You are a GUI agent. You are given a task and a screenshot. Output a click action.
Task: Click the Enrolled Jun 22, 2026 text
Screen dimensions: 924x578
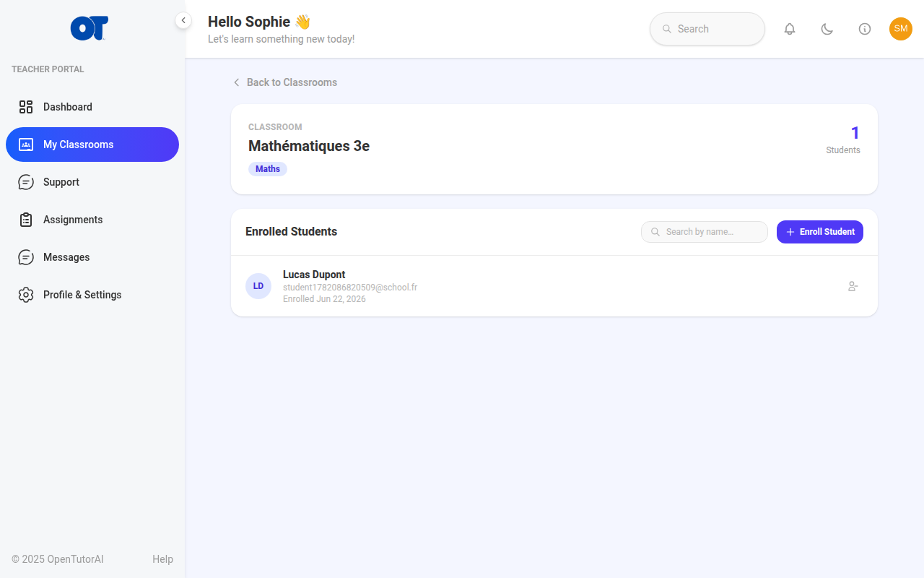[x=324, y=298]
